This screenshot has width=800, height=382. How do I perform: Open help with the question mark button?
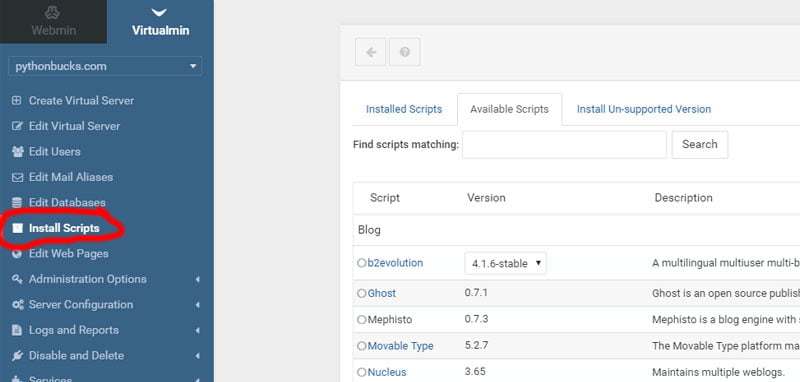point(405,52)
